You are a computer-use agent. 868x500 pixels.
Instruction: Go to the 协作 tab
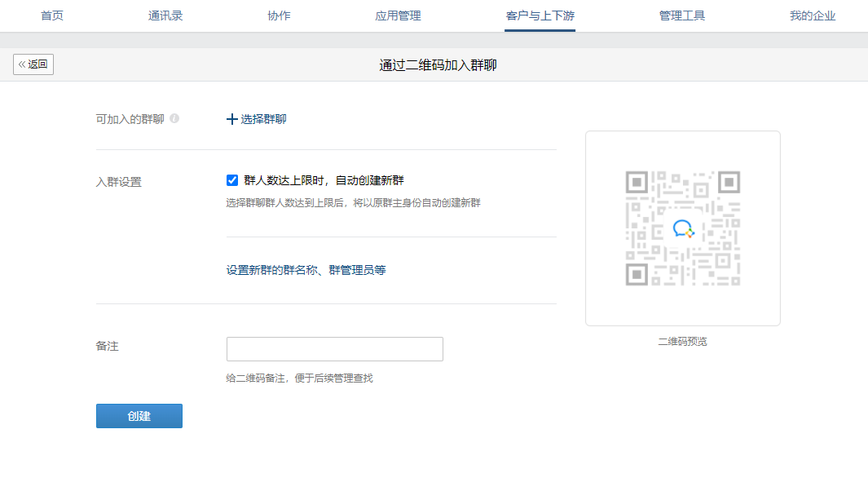click(279, 15)
